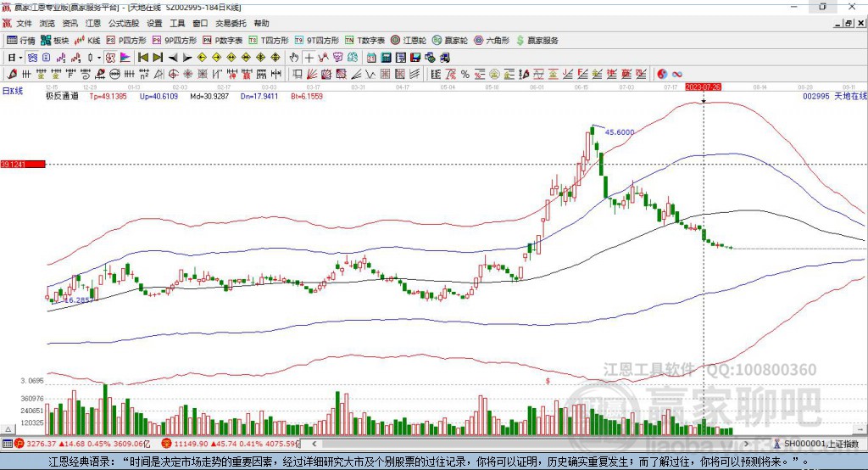Open the T数字表 tool
The image size is (868, 470).
pyautogui.click(x=364, y=41)
